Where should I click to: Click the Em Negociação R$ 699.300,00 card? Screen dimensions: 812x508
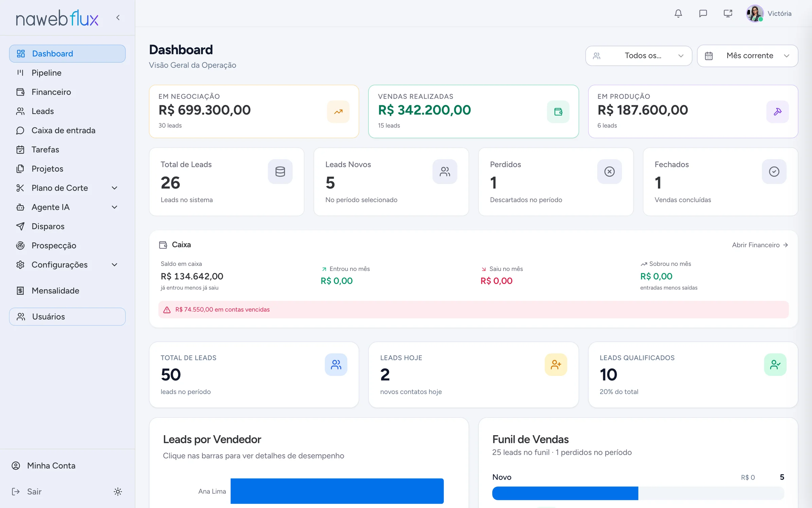[254, 111]
